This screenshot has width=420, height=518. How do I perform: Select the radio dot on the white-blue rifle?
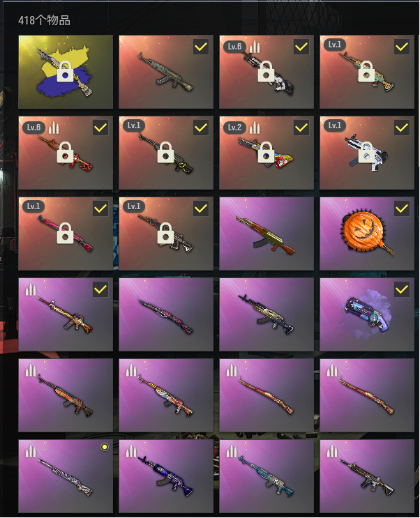point(105,448)
